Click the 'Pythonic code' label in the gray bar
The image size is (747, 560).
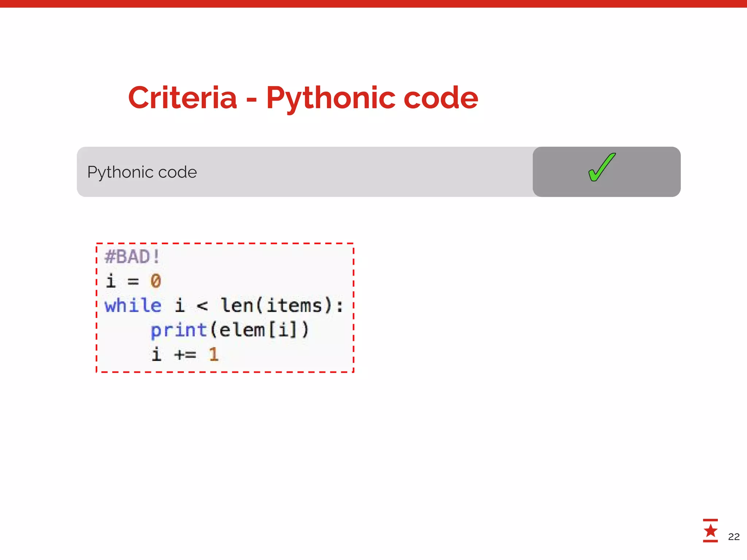tap(142, 172)
